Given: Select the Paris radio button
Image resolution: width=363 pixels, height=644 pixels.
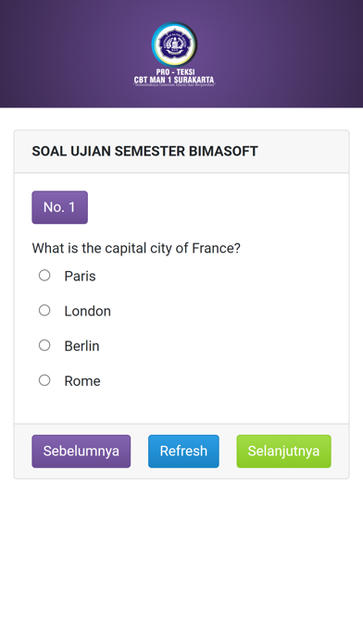Looking at the screenshot, I should point(44,275).
